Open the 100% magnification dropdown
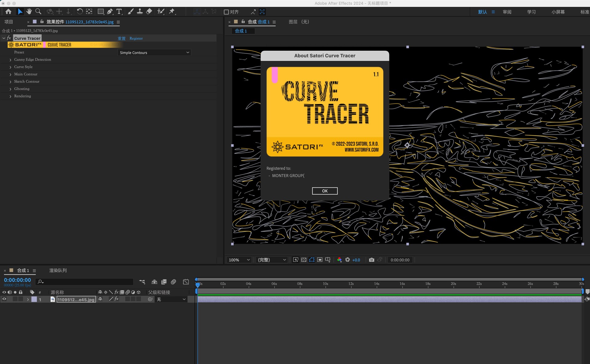This screenshot has height=364, width=590. 239,260
